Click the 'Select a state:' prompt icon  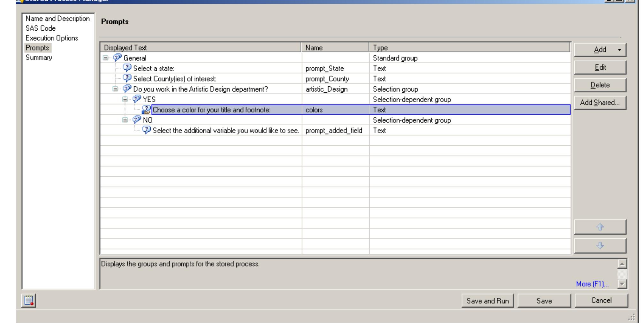(127, 68)
